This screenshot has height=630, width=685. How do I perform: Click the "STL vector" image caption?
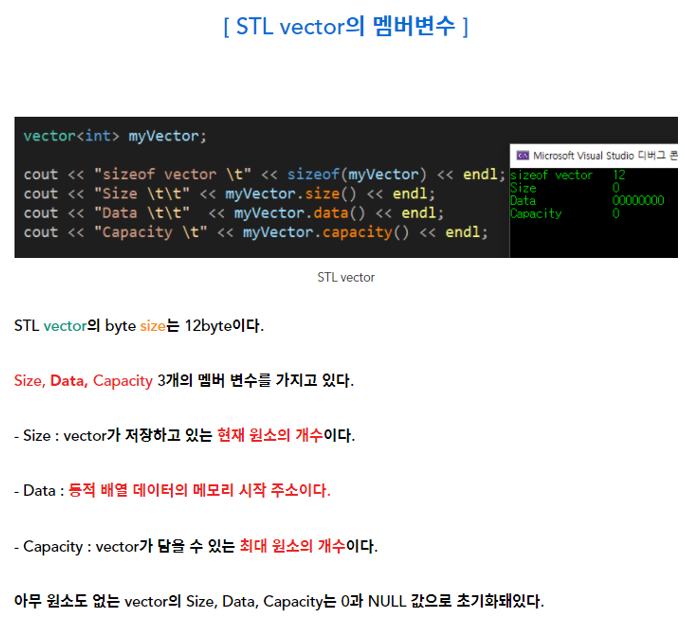346,277
